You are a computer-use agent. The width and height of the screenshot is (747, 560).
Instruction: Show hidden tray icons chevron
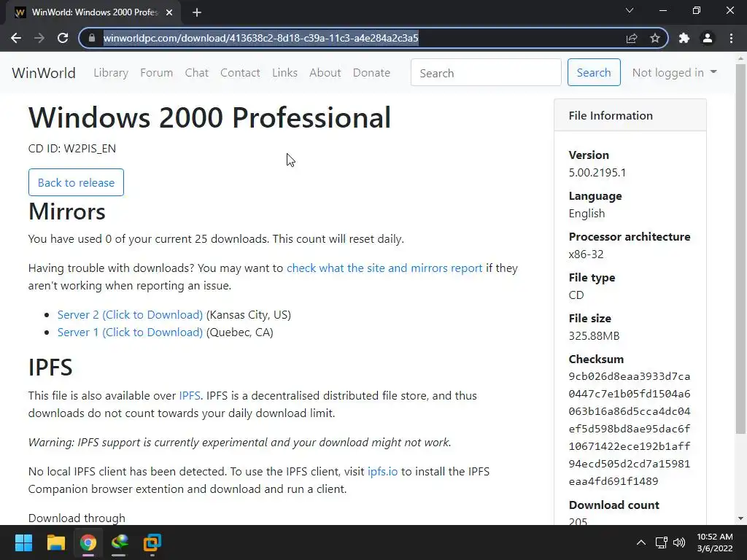click(641, 542)
